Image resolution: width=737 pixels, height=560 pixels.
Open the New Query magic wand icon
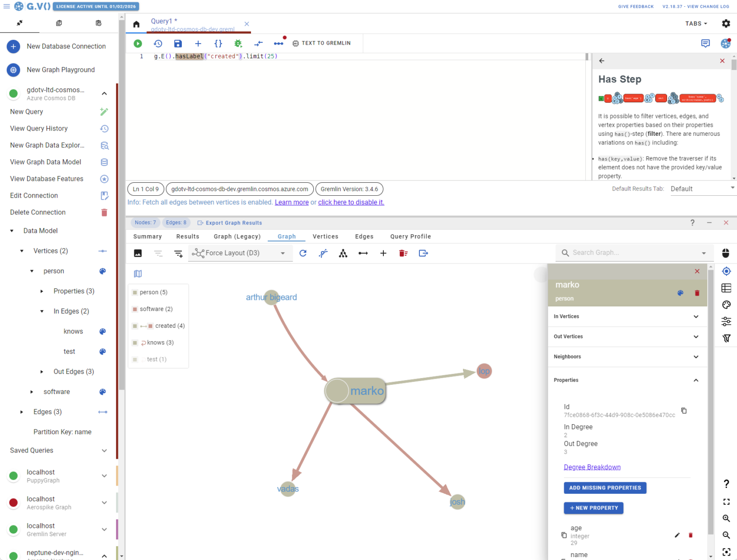tap(104, 111)
